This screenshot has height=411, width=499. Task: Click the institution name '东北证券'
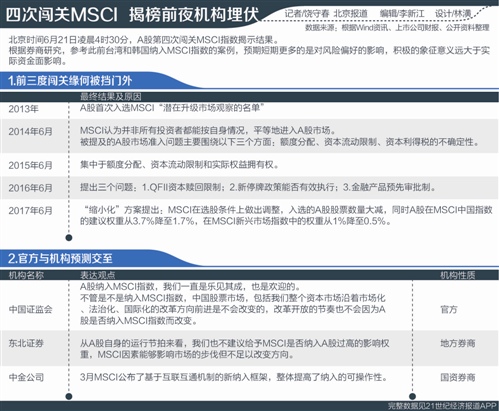26,343
